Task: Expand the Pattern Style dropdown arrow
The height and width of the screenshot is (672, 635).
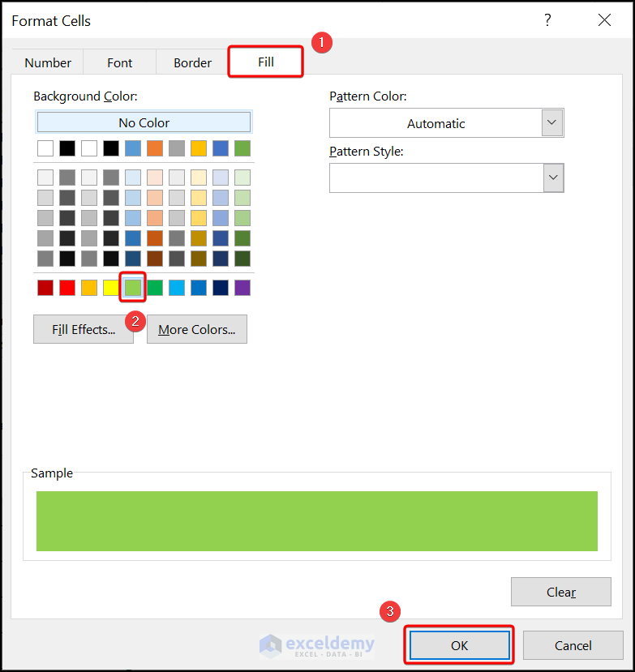Action: pos(553,178)
